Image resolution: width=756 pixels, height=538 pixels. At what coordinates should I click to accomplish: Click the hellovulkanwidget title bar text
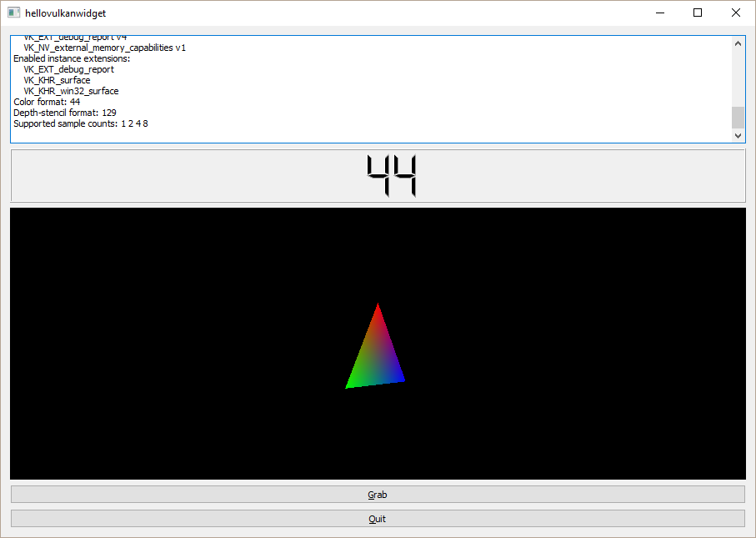tap(63, 13)
